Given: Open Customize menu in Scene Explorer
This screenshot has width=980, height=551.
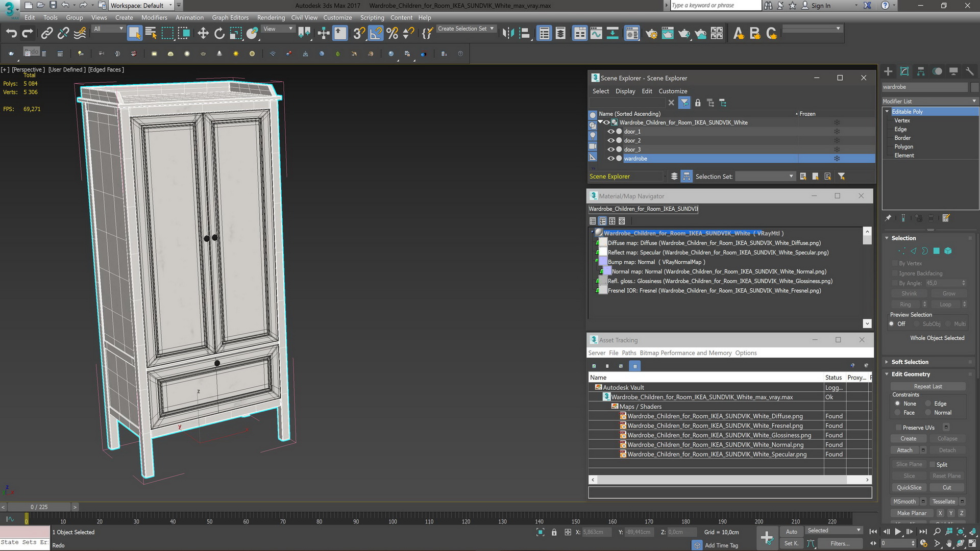Looking at the screenshot, I should (x=673, y=91).
